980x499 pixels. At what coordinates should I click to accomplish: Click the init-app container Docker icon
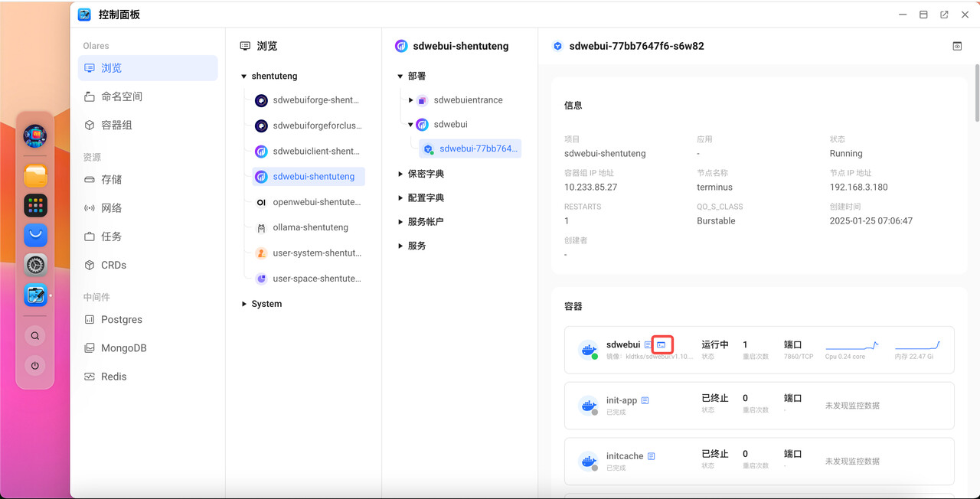click(x=589, y=406)
